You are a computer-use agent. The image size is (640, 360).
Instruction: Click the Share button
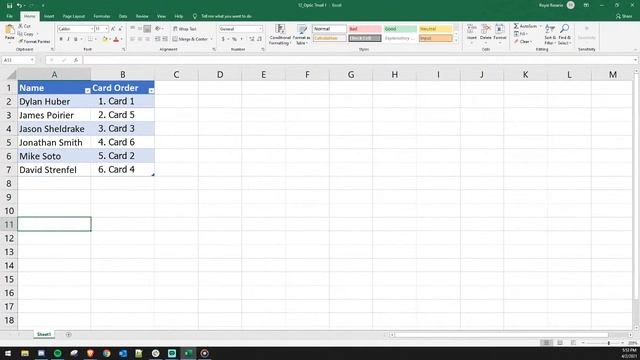(624, 16)
